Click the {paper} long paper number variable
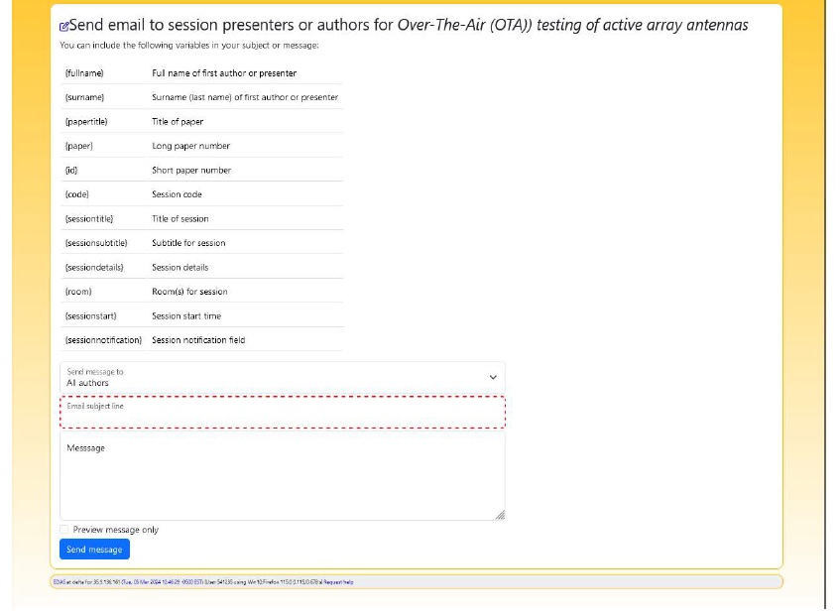This screenshot has height=616, width=840. (78, 146)
